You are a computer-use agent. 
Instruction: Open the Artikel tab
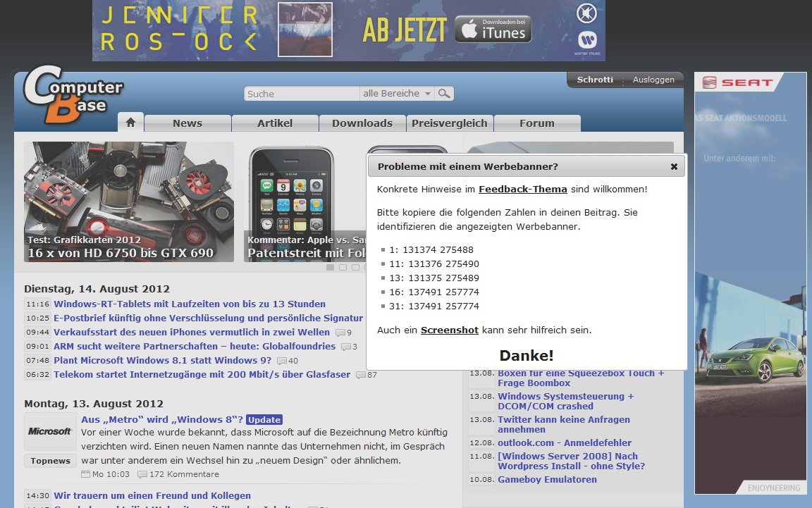pyautogui.click(x=275, y=123)
